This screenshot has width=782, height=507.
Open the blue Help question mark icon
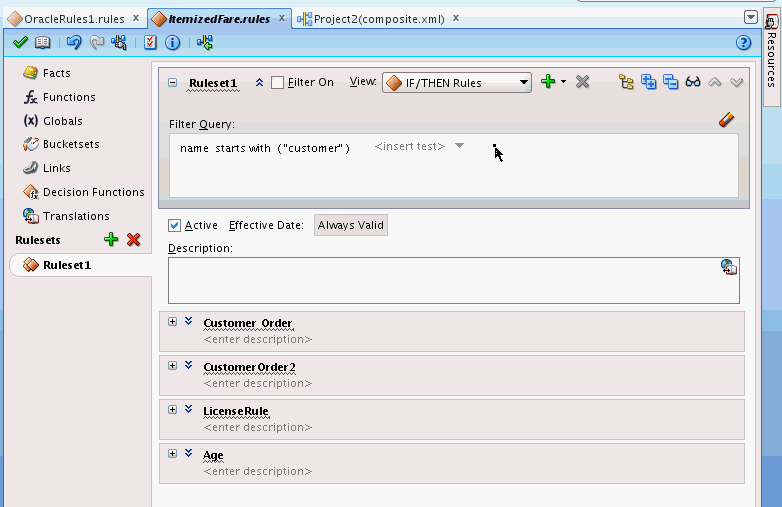743,43
